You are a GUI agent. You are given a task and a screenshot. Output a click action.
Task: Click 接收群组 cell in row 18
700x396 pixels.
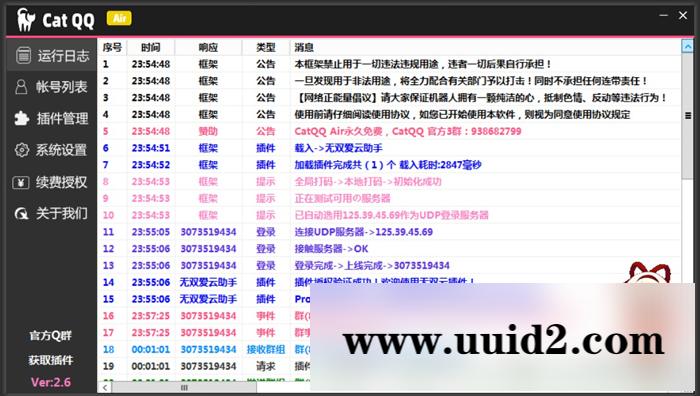(266, 349)
